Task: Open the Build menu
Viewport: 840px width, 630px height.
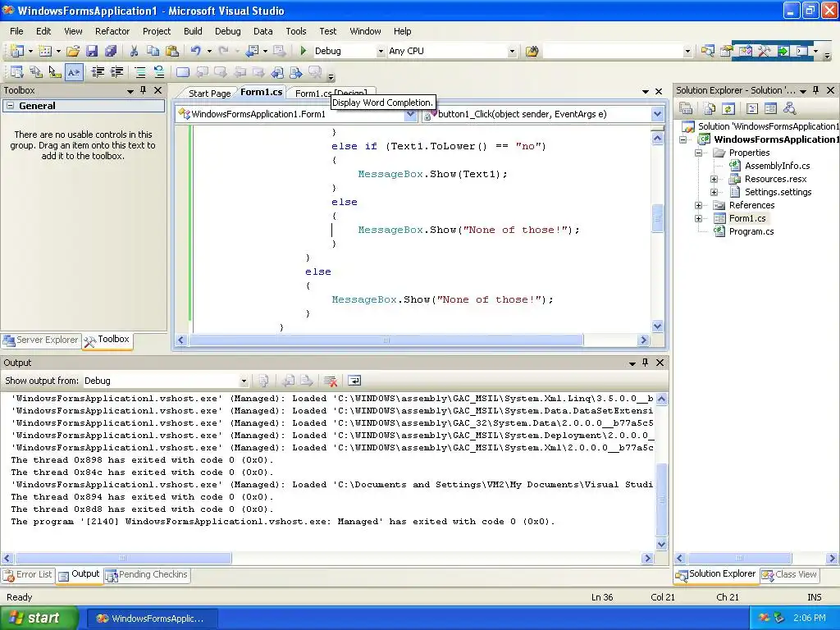Action: click(193, 31)
